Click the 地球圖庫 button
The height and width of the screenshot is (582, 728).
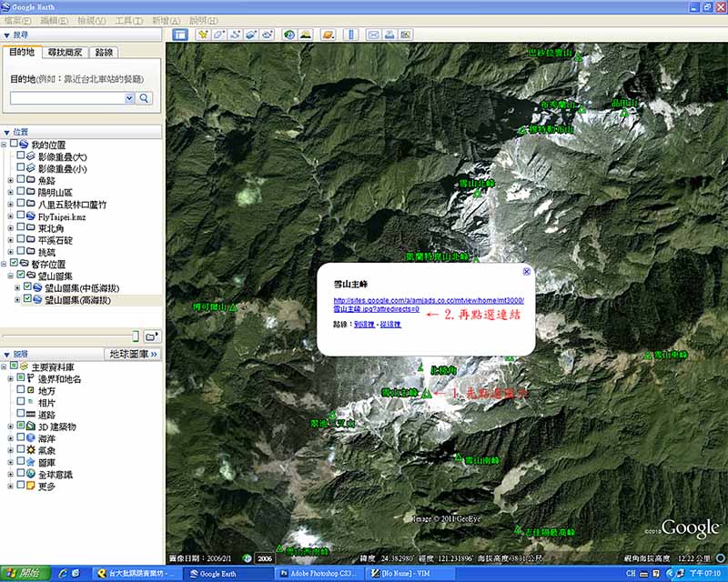click(x=133, y=354)
